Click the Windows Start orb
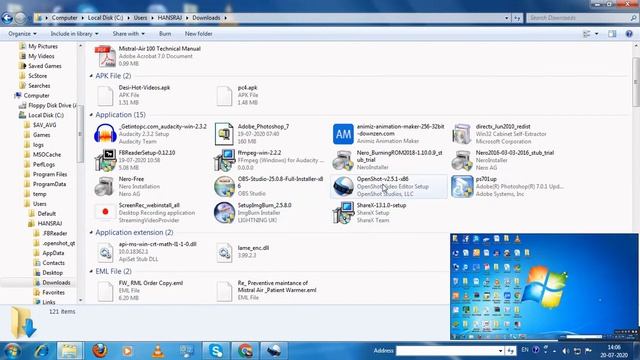Image resolution: width=640 pixels, height=360 pixels. pos(12,351)
